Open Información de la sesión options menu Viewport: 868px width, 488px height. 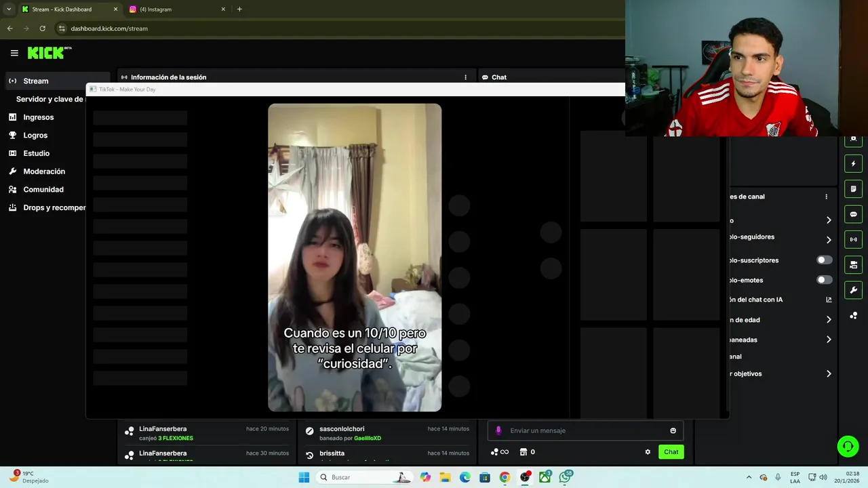click(x=465, y=77)
